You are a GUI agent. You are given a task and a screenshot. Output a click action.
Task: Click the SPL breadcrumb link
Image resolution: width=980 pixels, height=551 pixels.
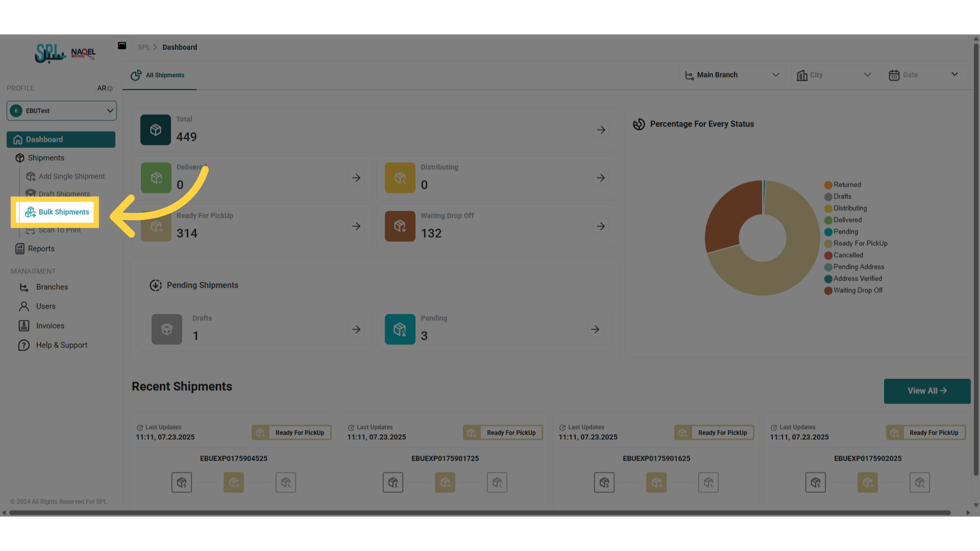click(x=144, y=47)
